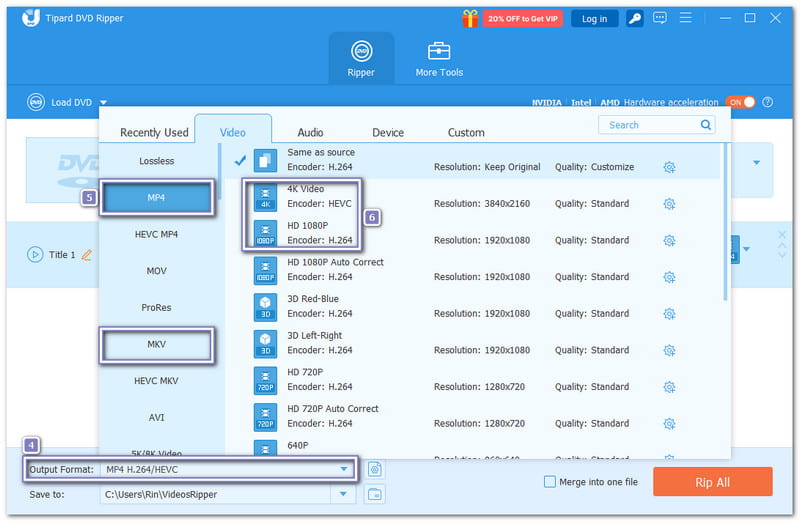800x522 pixels.
Task: Expand the Output Format dropdown
Action: tap(344, 469)
